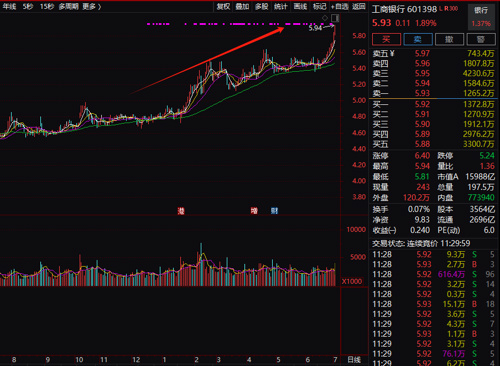Screen dimensions: 500x366
Task: Click the R300 badge next to the stock code
Action: [x=451, y=8]
